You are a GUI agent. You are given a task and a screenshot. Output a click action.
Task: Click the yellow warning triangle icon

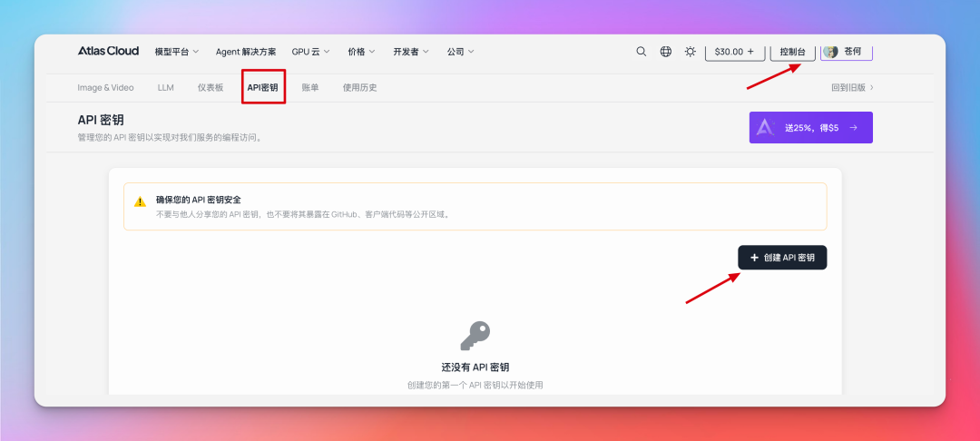(140, 201)
